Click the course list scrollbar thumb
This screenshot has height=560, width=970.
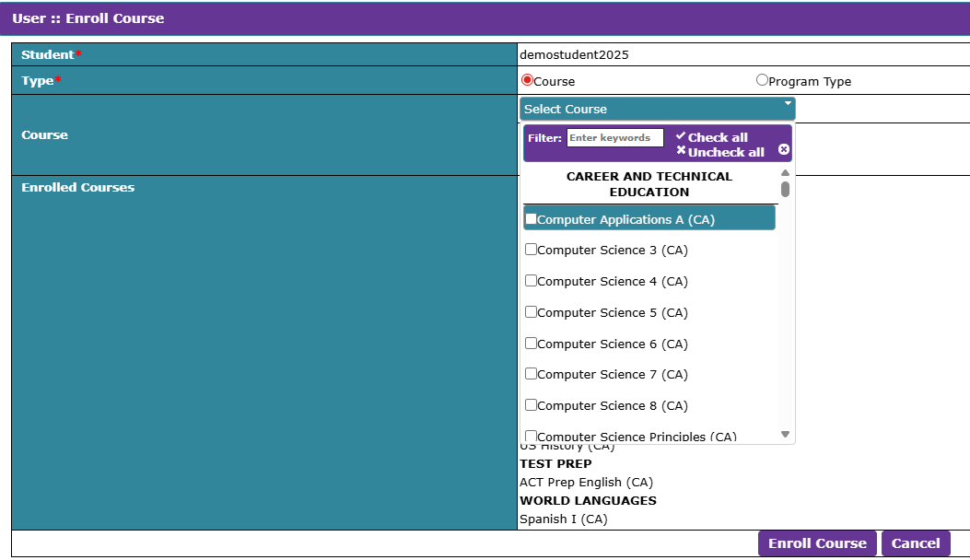click(785, 189)
